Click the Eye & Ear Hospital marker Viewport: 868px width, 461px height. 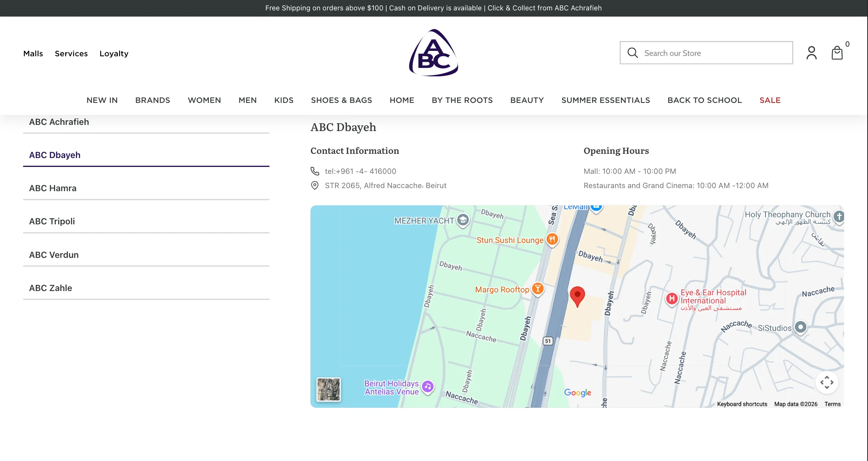[672, 299]
